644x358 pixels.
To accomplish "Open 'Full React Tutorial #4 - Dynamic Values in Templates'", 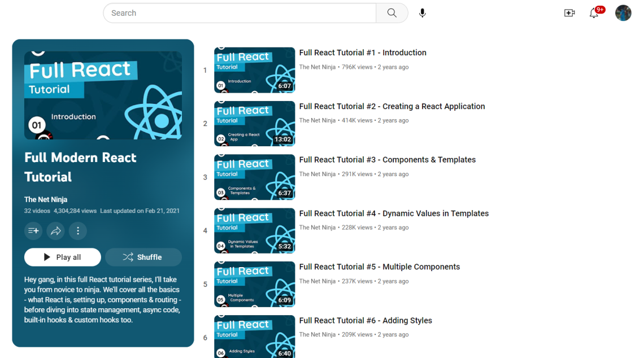I will pos(394,213).
